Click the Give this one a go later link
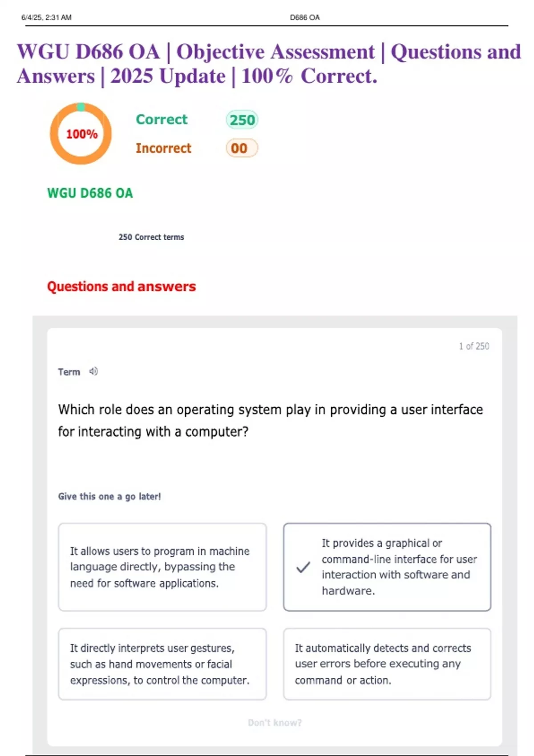 coord(110,496)
